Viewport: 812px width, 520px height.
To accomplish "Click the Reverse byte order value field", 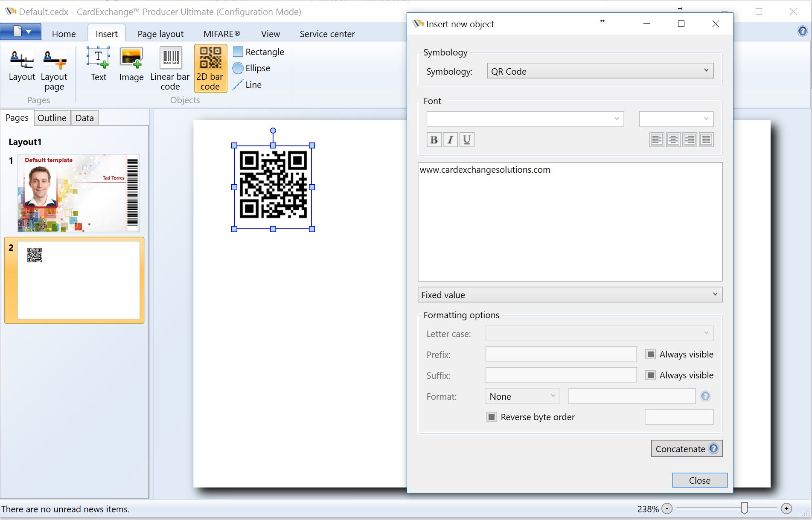I will [679, 417].
